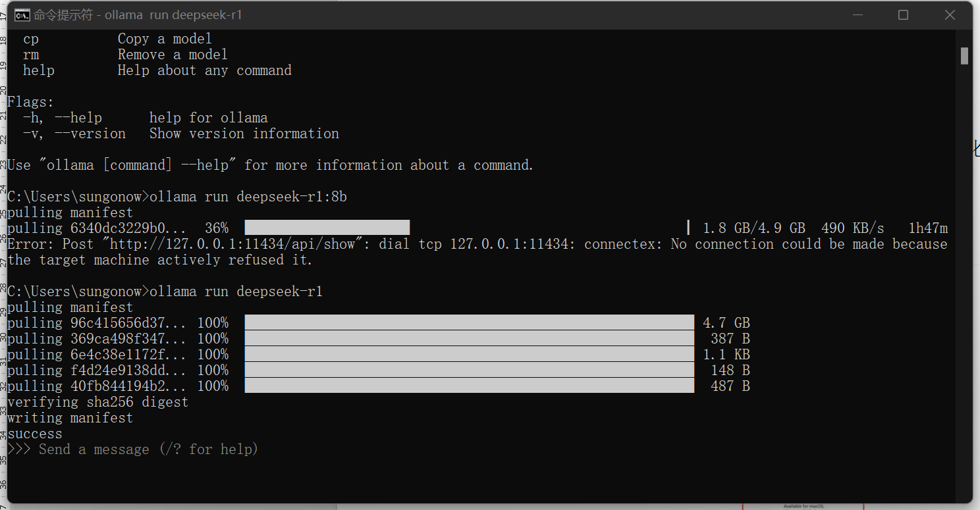
Task: Maximize the command prompt window
Action: click(903, 14)
